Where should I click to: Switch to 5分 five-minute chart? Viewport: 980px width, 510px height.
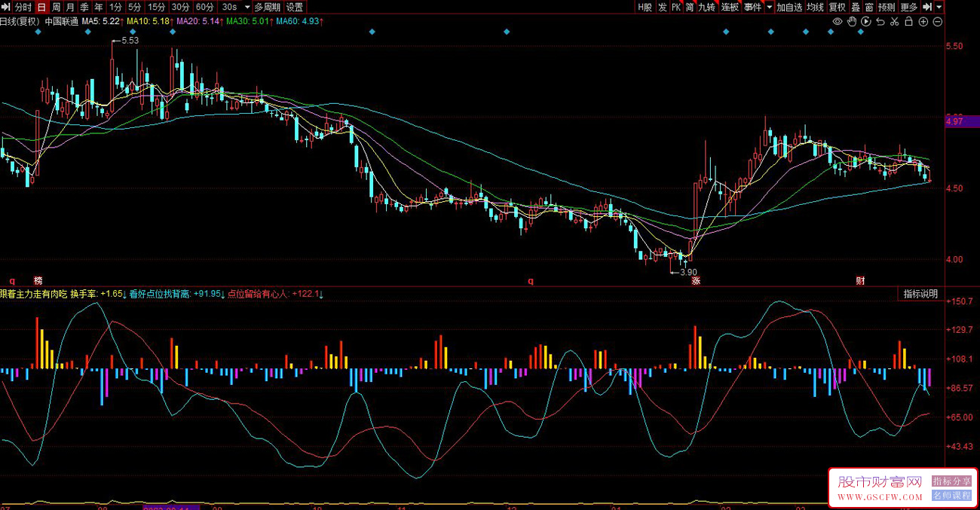pyautogui.click(x=134, y=7)
